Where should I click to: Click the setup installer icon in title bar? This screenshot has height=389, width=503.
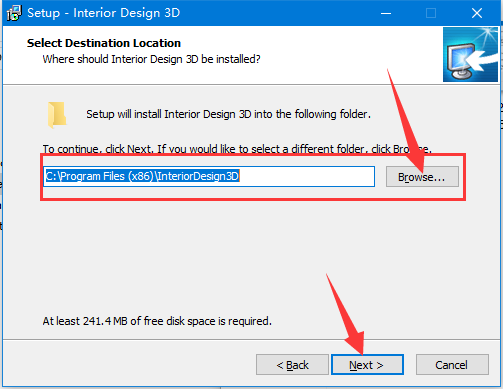pos(14,13)
